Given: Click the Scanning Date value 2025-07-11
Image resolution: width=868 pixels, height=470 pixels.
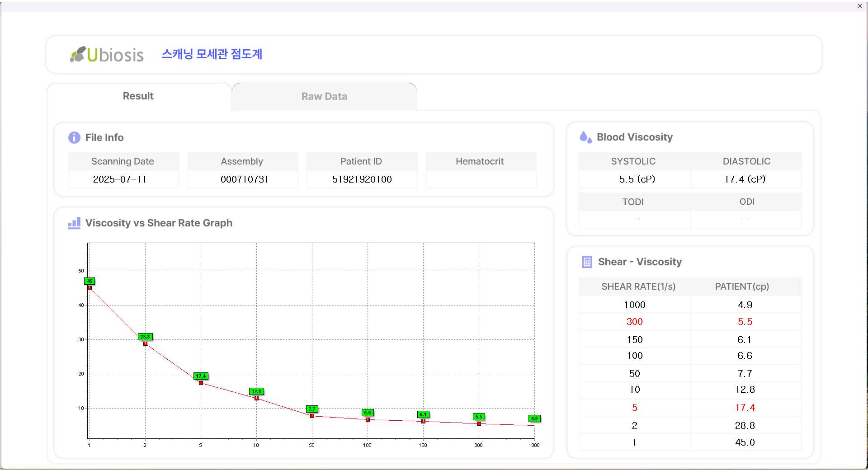Looking at the screenshot, I should [120, 179].
